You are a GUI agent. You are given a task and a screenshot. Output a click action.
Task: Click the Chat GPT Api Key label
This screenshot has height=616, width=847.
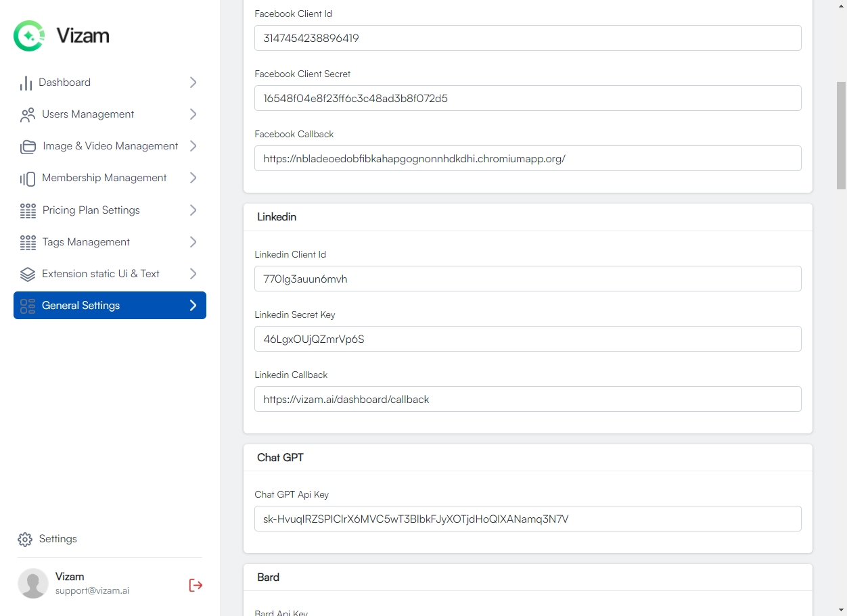[x=292, y=494]
